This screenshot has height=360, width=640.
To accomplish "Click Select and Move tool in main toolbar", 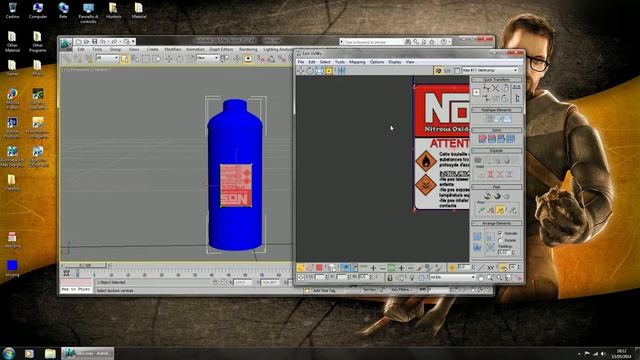I will point(169,59).
